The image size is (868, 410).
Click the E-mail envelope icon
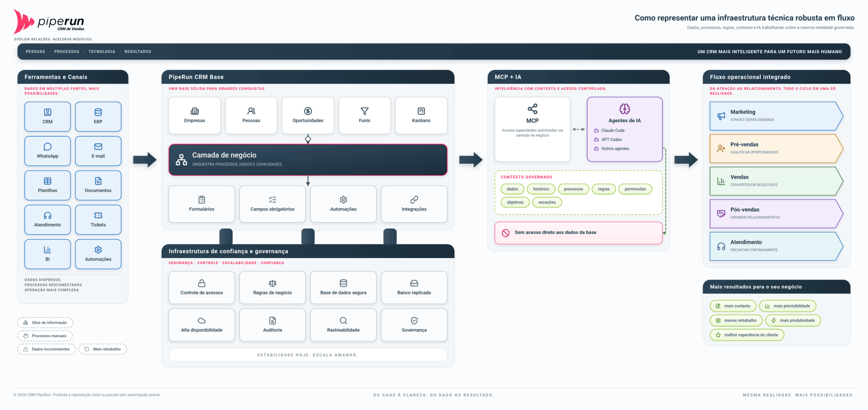tap(98, 146)
